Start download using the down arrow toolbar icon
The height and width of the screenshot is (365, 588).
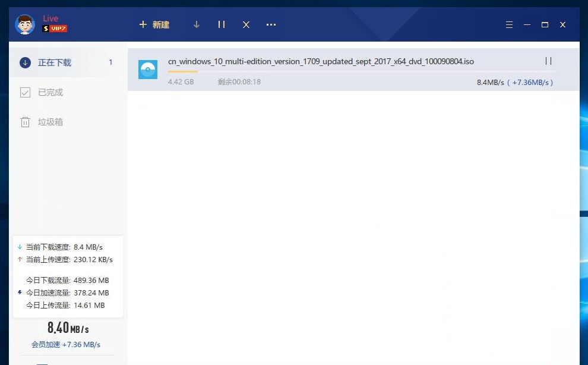(x=196, y=25)
